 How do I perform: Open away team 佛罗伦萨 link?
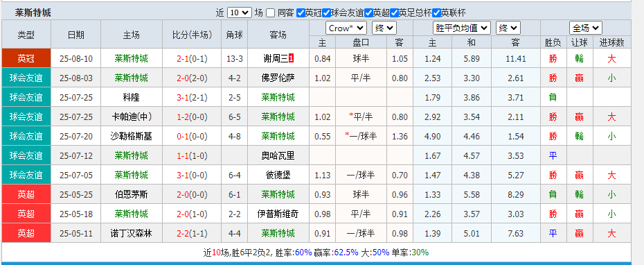click(278, 78)
